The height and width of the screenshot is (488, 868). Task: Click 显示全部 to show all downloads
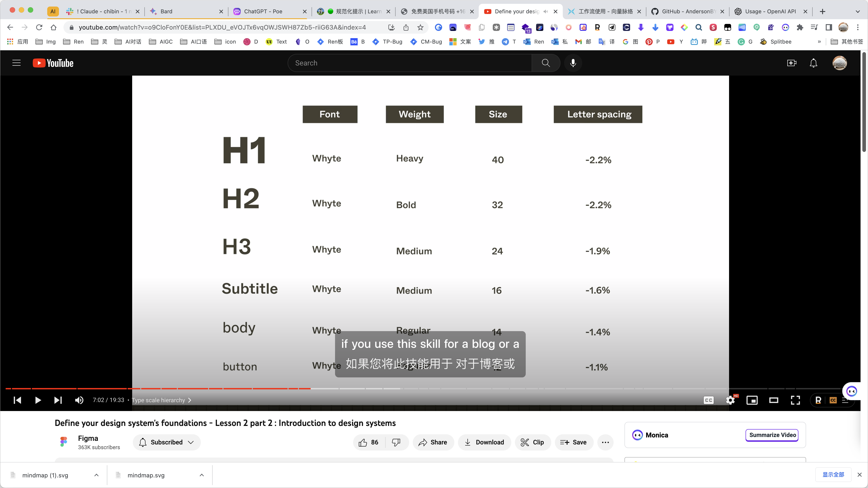833,474
